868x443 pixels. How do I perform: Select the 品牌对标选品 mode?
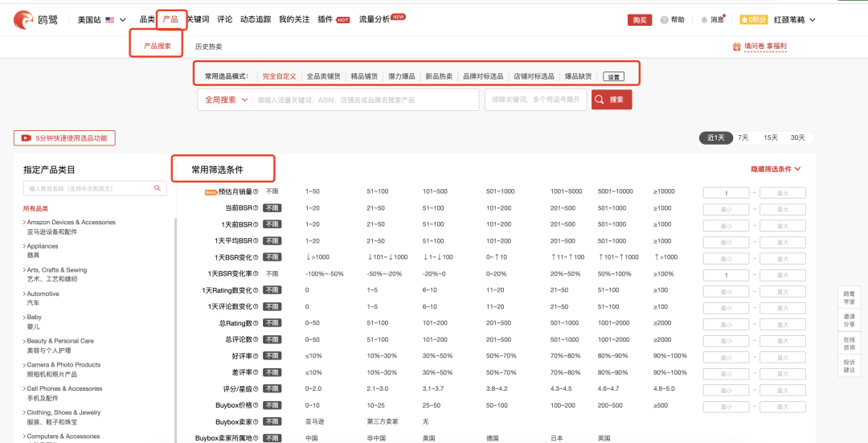tap(483, 76)
